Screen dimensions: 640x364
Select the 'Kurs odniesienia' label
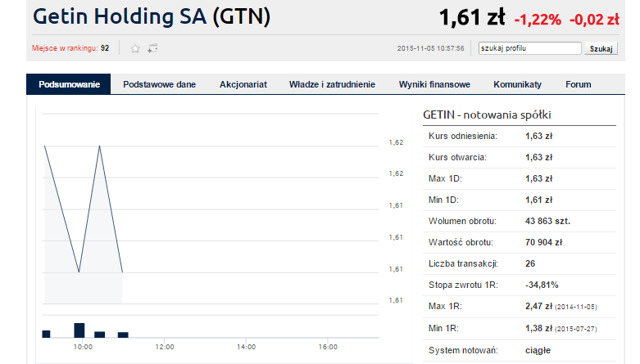coord(463,136)
